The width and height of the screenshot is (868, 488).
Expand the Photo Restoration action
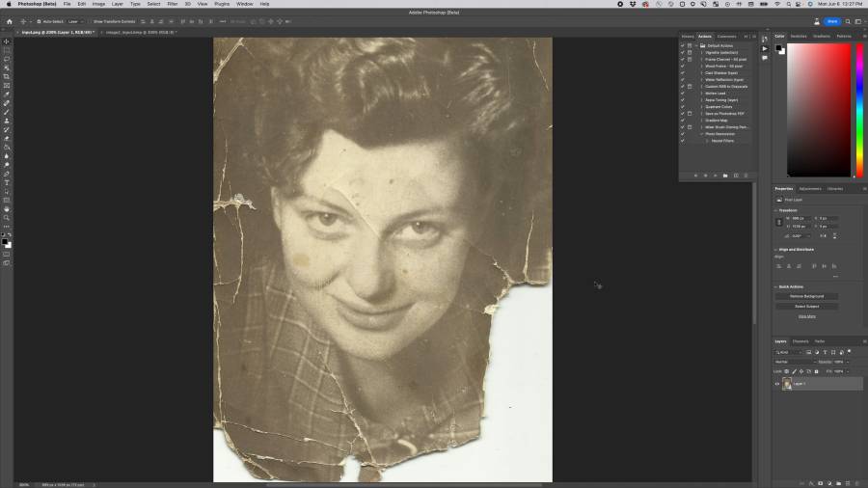tap(702, 134)
